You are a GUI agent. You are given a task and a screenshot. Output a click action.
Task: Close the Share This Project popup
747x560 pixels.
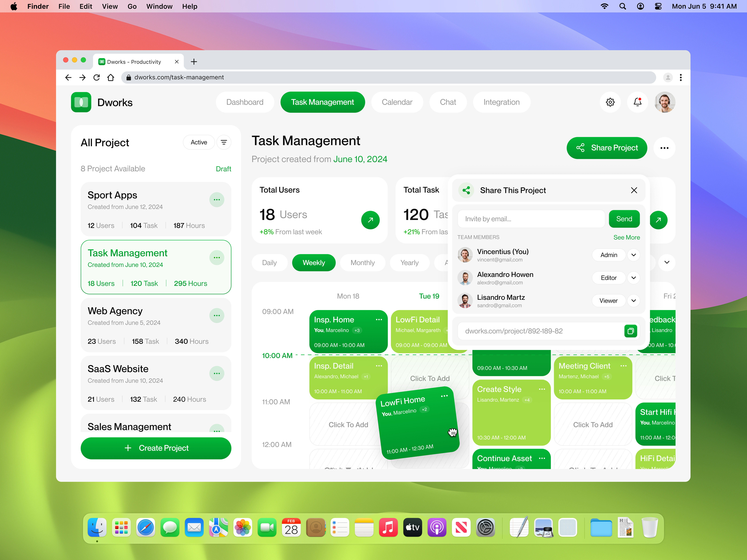click(634, 190)
